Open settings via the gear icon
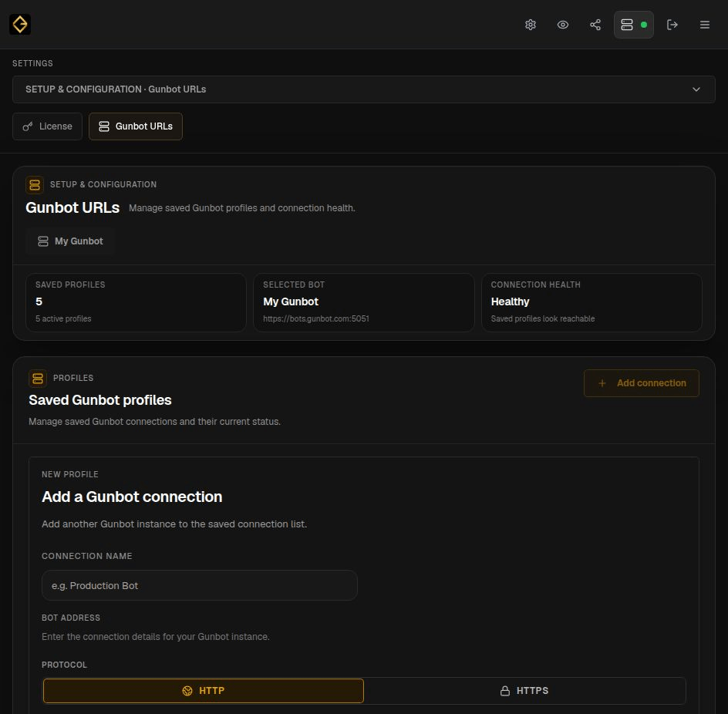The width and height of the screenshot is (728, 714). [x=531, y=25]
